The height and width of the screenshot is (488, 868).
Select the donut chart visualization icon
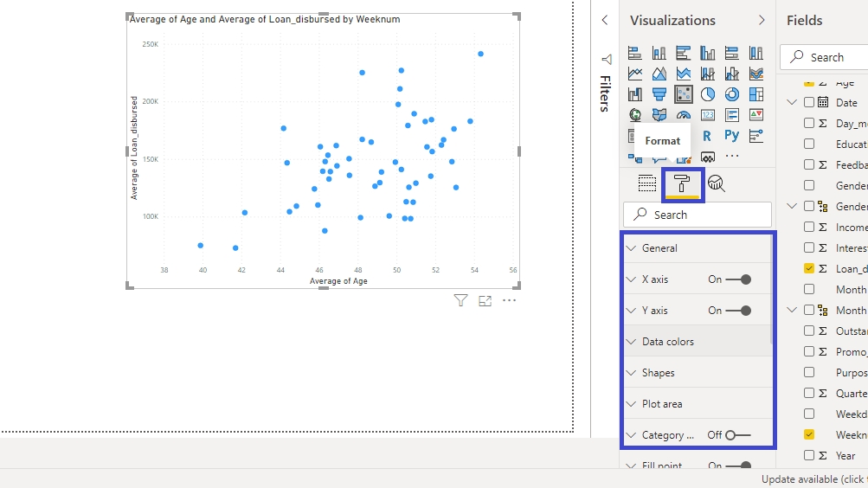[732, 94]
